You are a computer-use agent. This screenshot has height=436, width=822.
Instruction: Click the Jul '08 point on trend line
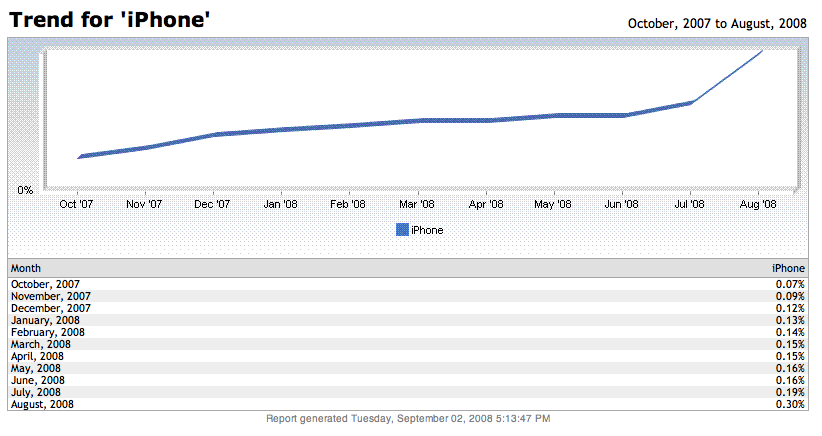click(x=691, y=102)
